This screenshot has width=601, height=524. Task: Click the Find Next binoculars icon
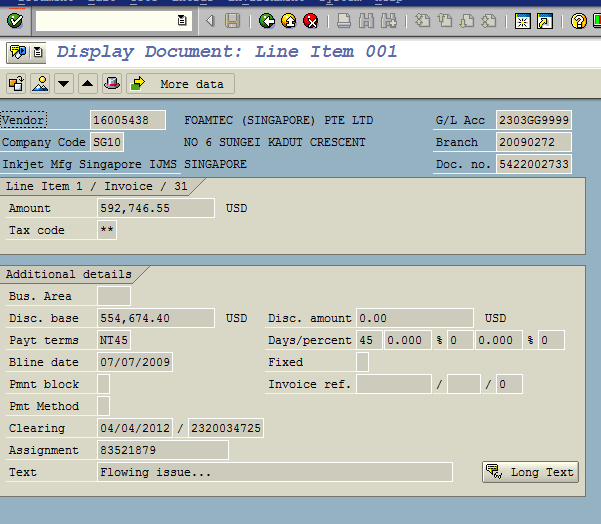pos(389,20)
